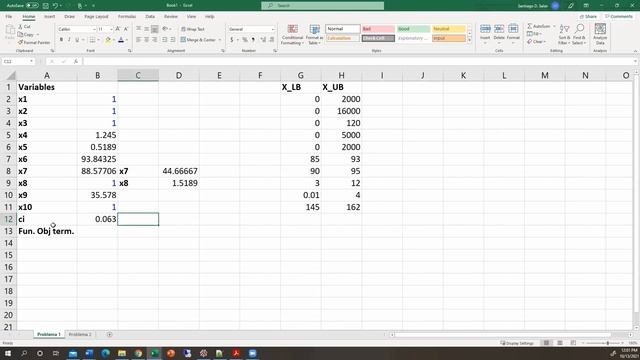Toggle Underline formatting
The height and width of the screenshot is (360, 640).
coord(77,40)
